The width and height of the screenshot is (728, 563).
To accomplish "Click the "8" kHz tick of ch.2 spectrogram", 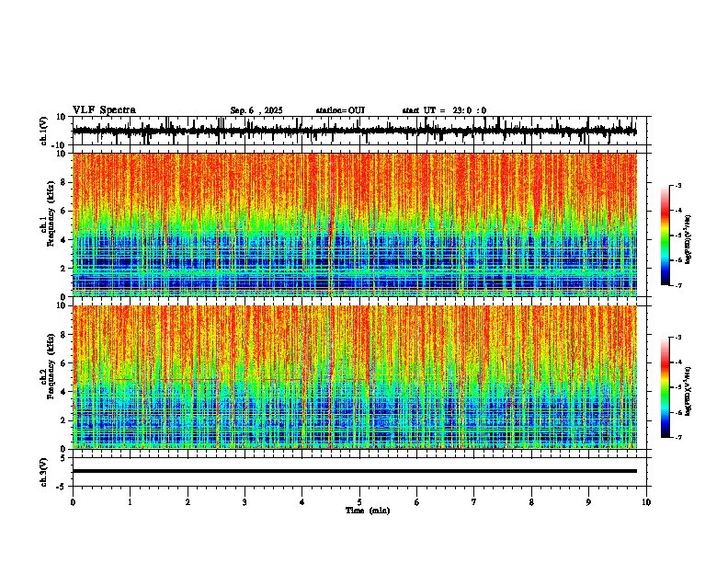I will tap(64, 335).
